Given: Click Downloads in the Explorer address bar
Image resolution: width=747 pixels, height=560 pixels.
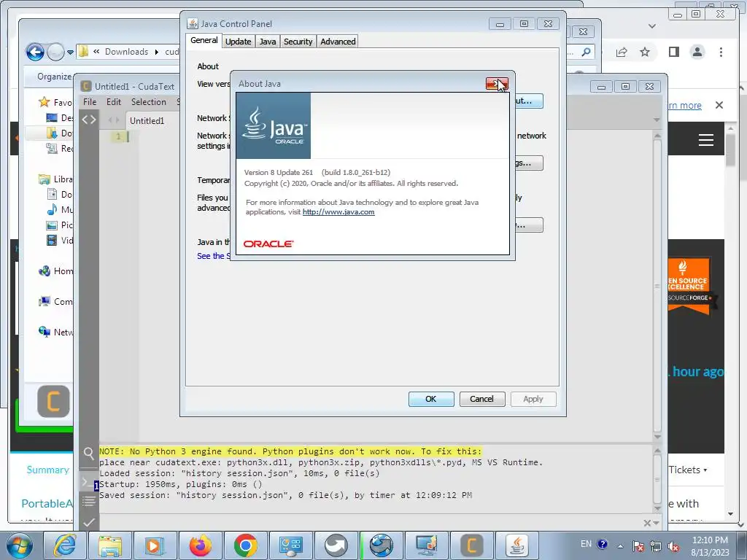Looking at the screenshot, I should 126,52.
